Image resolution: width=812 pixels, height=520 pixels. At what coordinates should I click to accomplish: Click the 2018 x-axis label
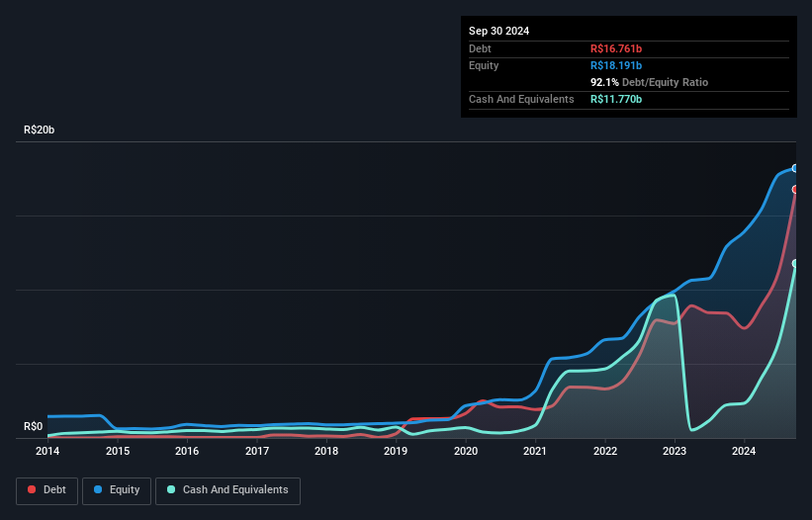(x=326, y=451)
